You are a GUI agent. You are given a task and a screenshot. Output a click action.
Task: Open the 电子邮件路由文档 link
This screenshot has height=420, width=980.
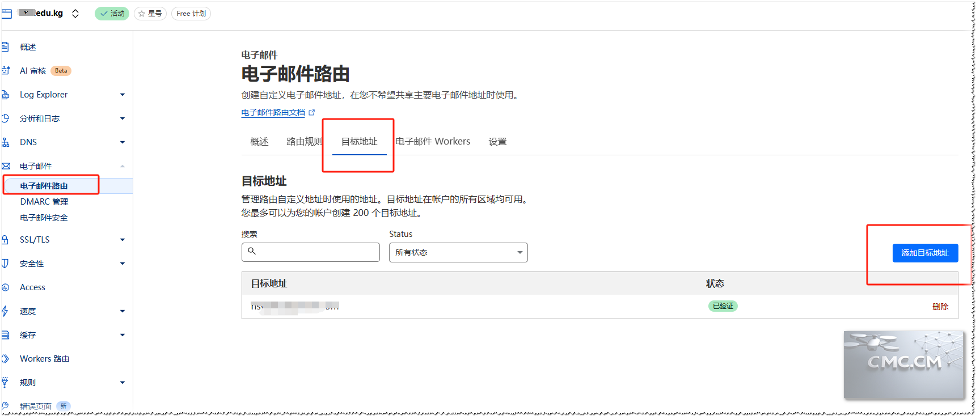pos(273,112)
